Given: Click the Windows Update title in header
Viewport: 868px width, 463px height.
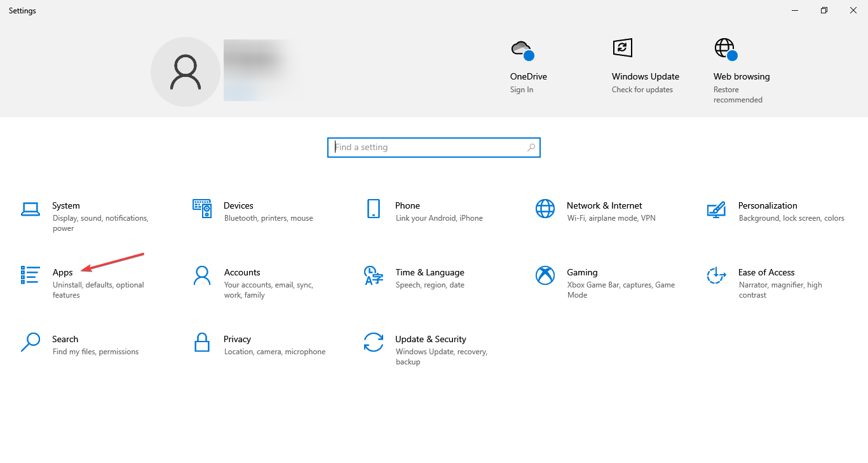Looking at the screenshot, I should pos(646,76).
